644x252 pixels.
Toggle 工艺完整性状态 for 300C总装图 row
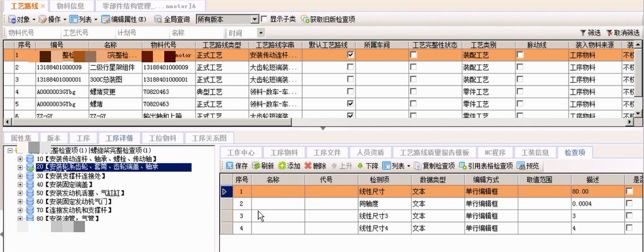coord(413,79)
